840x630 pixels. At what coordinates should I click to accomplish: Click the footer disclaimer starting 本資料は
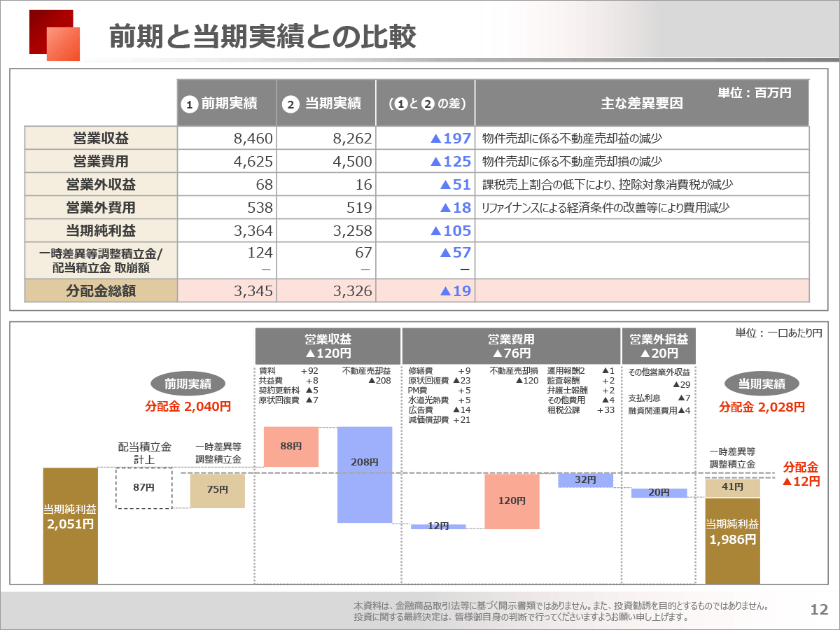pyautogui.click(x=562, y=611)
